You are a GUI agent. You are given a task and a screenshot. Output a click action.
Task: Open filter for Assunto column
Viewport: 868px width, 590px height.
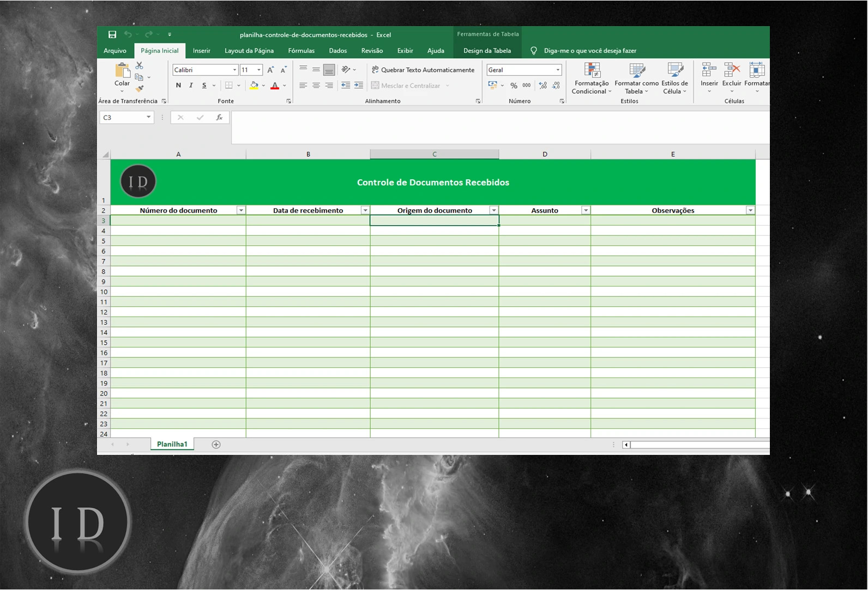pos(586,210)
